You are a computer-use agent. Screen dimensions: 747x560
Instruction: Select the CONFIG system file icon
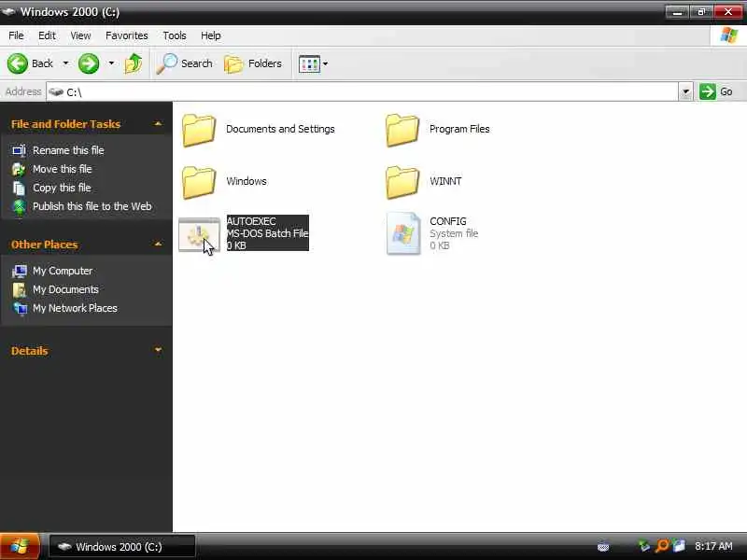tap(403, 233)
